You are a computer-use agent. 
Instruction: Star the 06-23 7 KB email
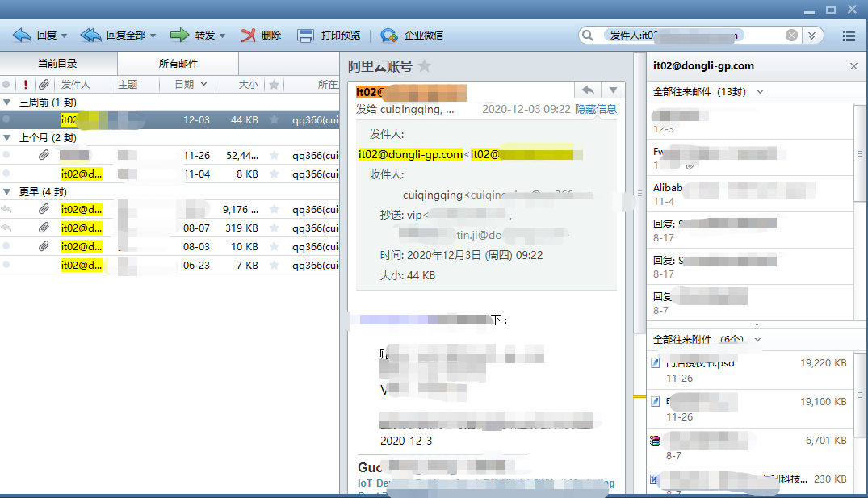pyautogui.click(x=274, y=265)
